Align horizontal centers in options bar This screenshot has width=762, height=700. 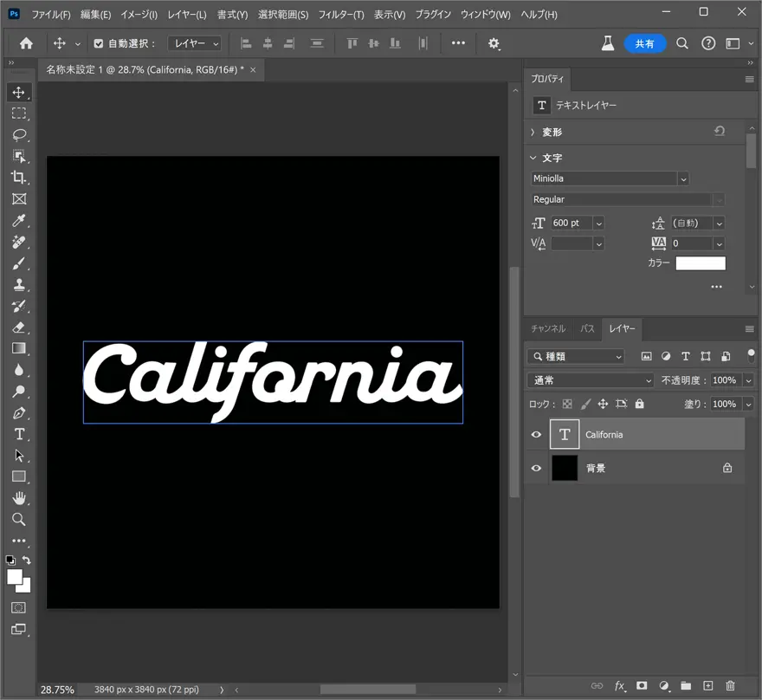pos(268,43)
